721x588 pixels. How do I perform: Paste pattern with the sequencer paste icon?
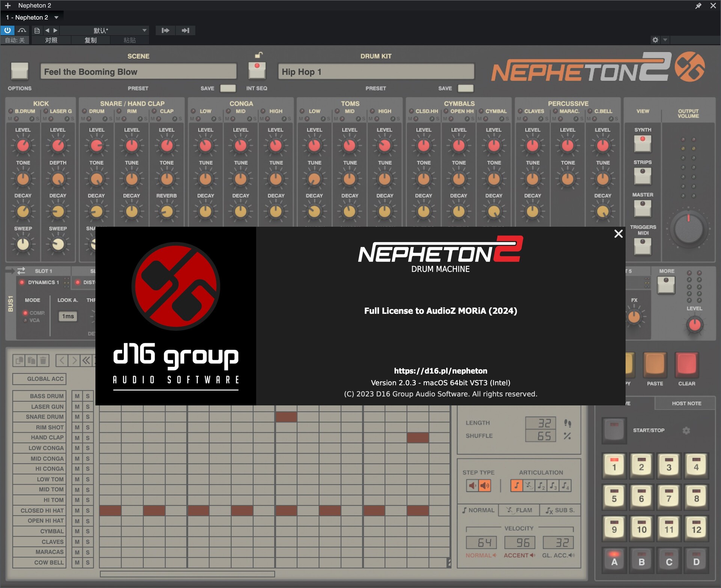[x=31, y=361]
